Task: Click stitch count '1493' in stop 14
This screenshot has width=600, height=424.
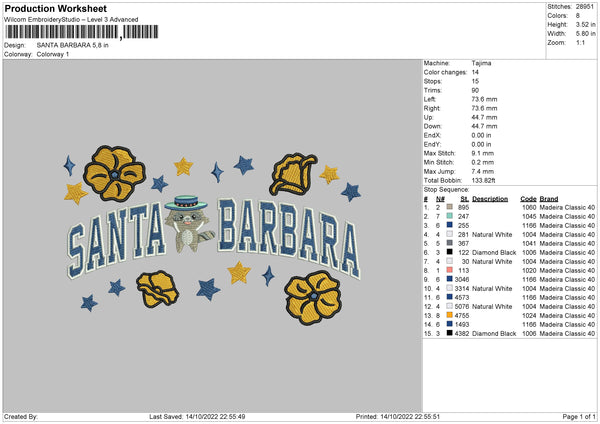Action: (462, 325)
